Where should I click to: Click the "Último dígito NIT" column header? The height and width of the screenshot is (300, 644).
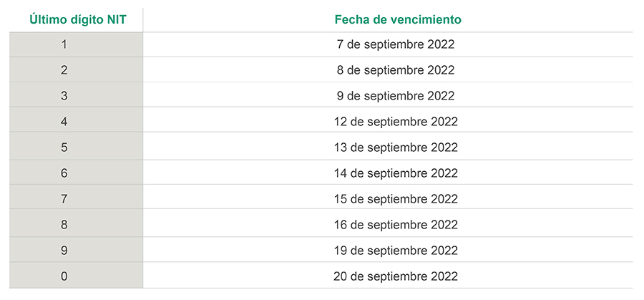(x=78, y=19)
